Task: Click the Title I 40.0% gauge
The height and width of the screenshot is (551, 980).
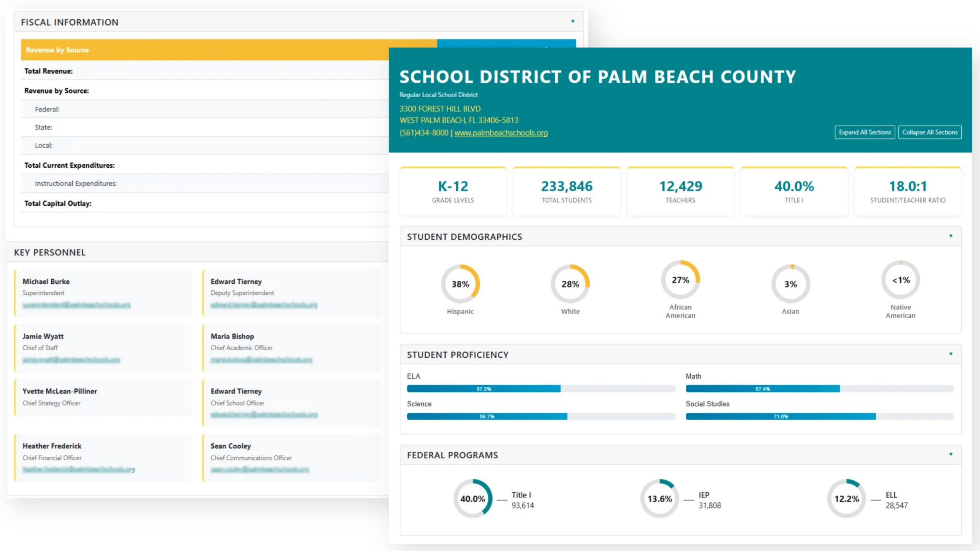Action: [x=472, y=499]
